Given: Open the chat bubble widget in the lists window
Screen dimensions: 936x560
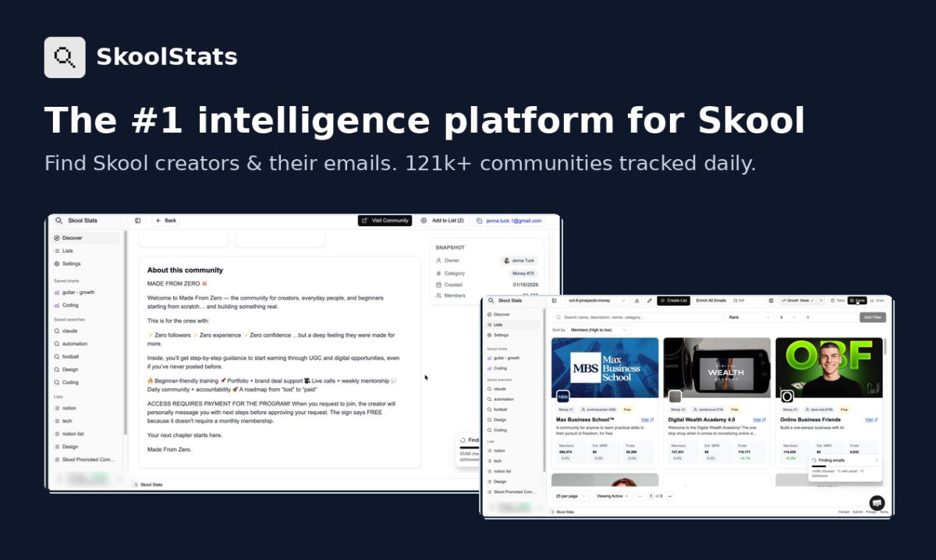Looking at the screenshot, I should click(877, 503).
